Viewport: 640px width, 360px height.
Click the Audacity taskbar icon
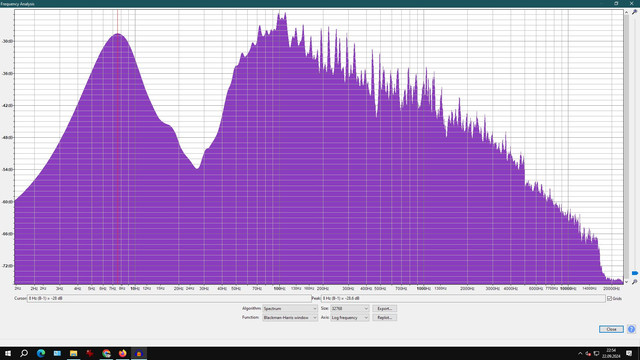click(139, 353)
